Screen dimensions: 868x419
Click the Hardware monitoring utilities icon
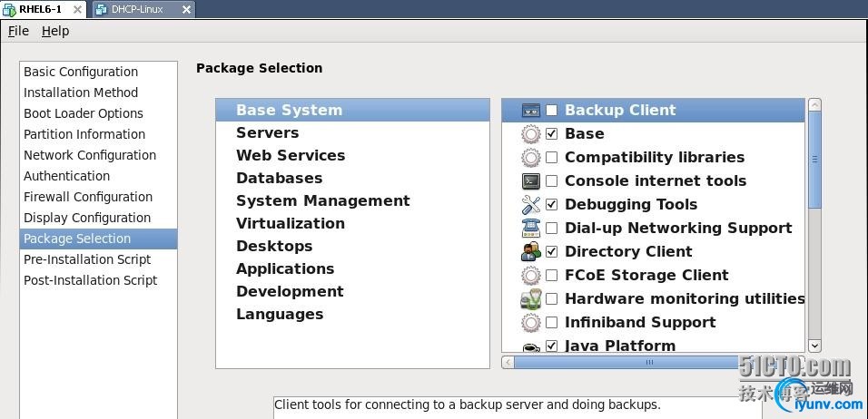click(x=531, y=299)
